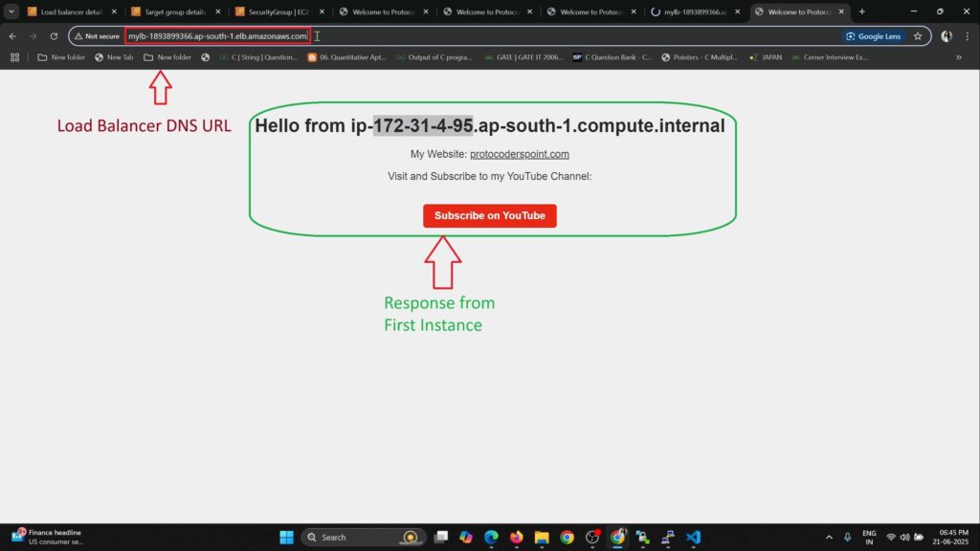Open File Explorer from taskbar
This screenshot has width=980, height=551.
pyautogui.click(x=542, y=537)
